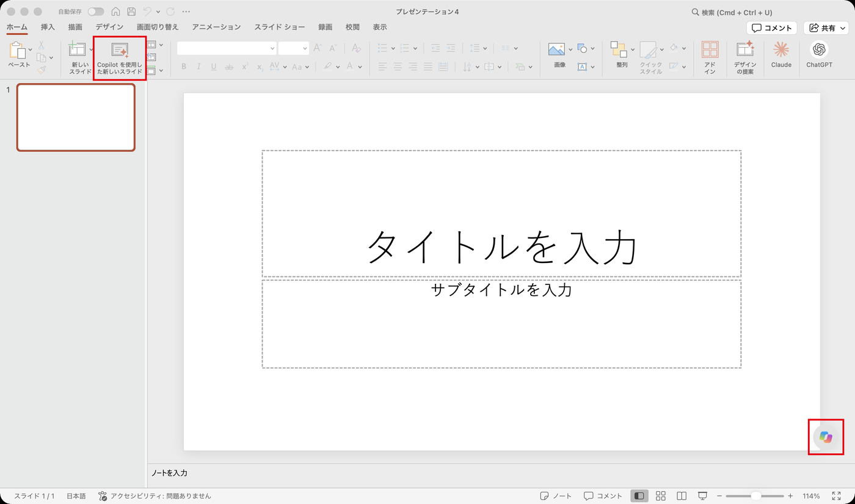Screen dimensions: 855x504
Task: Turn on the 自動保存 autosave switch
Action: (96, 12)
